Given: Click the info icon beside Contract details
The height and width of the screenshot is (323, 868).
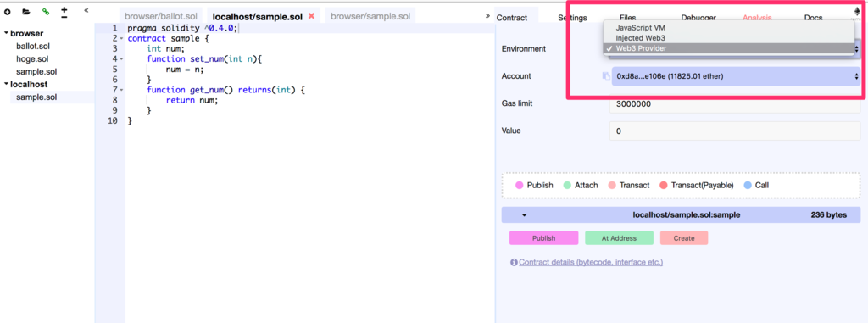Looking at the screenshot, I should pyautogui.click(x=514, y=262).
